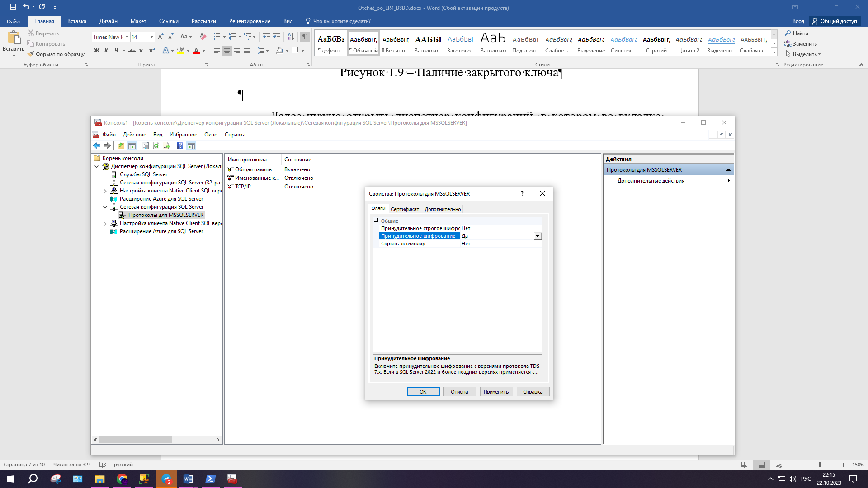Viewport: 868px width, 488px height.
Task: Switch to the Дополнительно tab in properties dialog
Action: 443,209
